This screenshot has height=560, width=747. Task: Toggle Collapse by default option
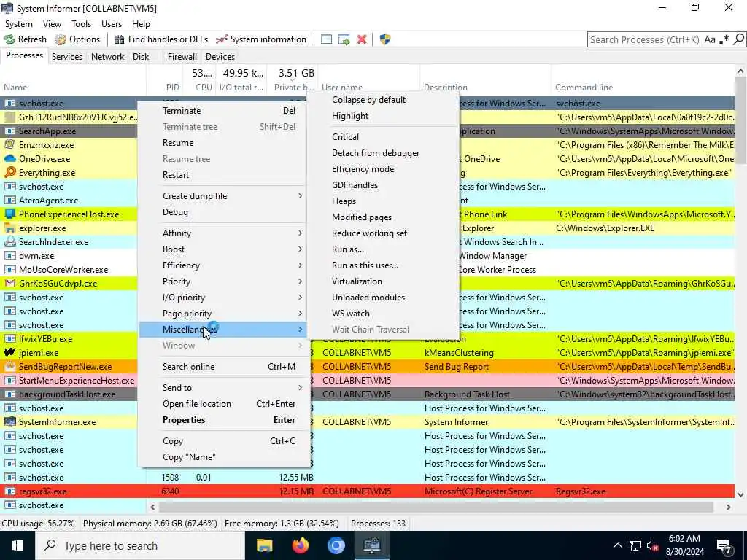384,99
